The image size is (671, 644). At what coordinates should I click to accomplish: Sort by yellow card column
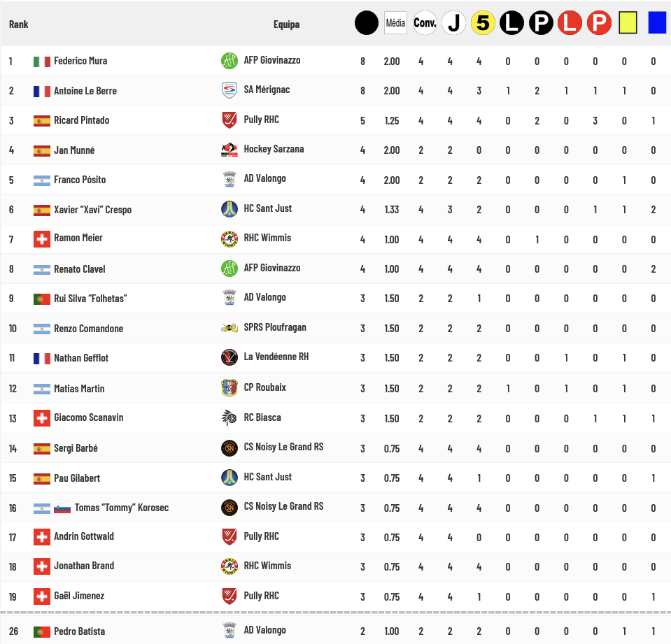[628, 23]
